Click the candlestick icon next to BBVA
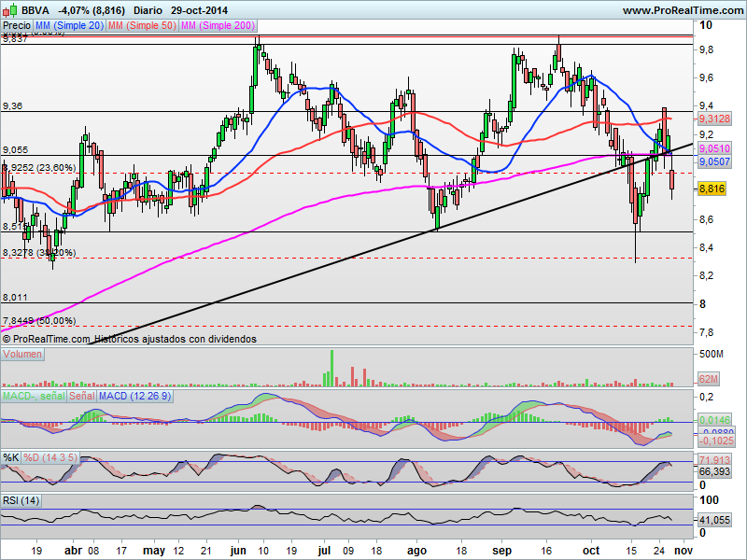Screen dimensions: 747x560 coord(10,10)
